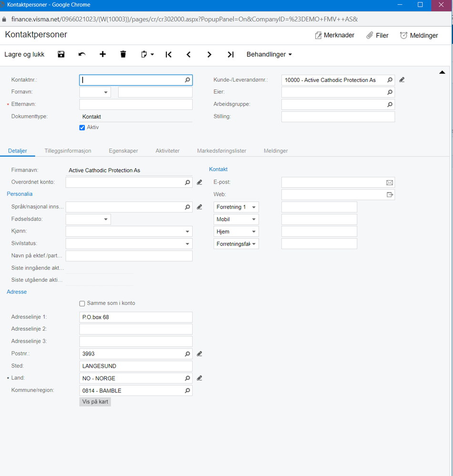The image size is (453, 476).
Task: Open Fornavn title dropdown
Action: pyautogui.click(x=106, y=92)
